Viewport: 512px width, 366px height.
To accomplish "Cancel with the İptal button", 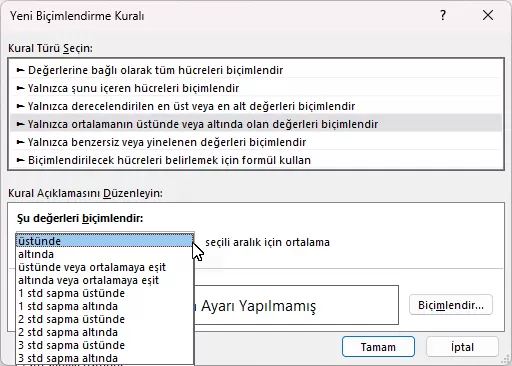I will (x=462, y=347).
